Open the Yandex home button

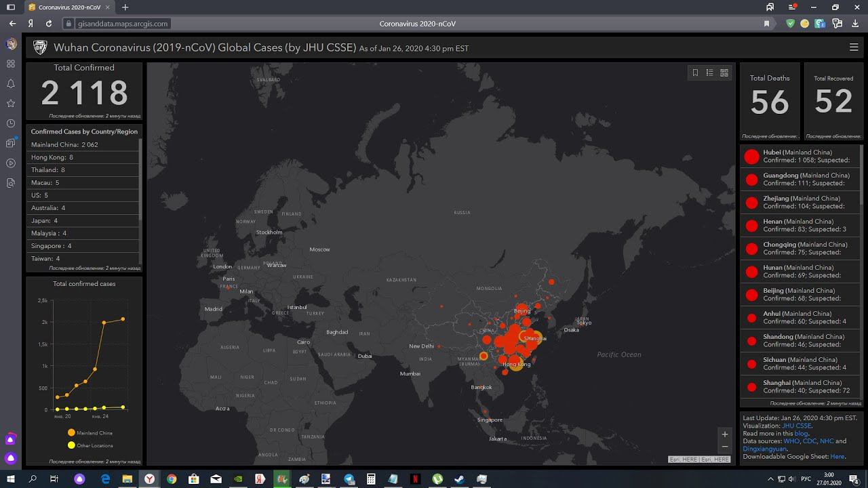click(31, 24)
